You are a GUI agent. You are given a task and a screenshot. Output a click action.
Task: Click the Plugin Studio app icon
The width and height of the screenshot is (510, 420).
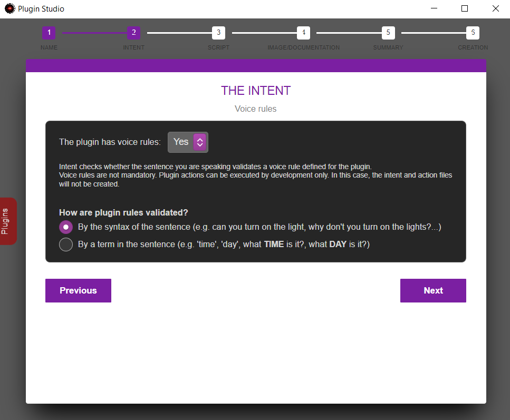pos(10,9)
